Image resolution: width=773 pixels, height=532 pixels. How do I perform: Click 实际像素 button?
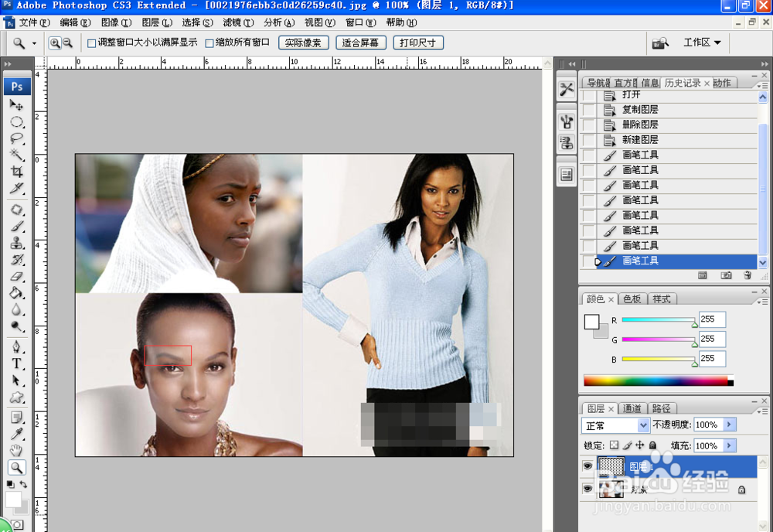pyautogui.click(x=303, y=43)
